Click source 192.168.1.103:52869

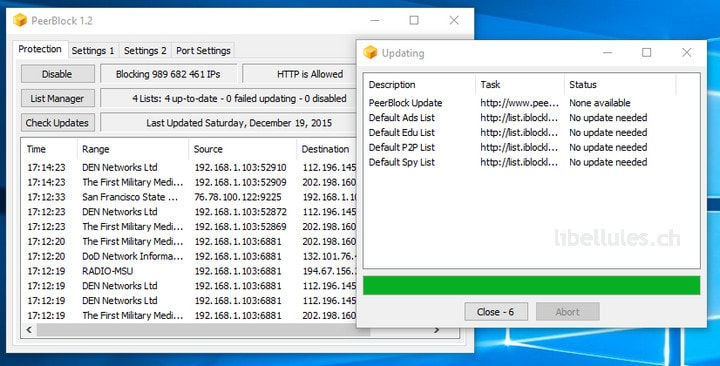(x=241, y=226)
